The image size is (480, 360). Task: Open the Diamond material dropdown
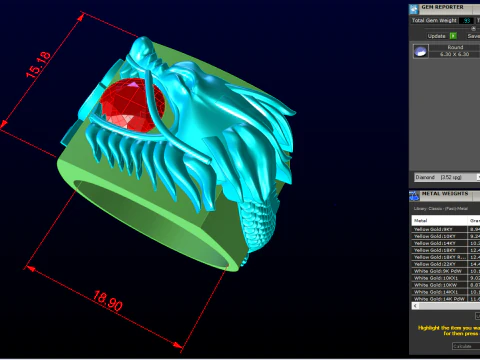pos(447,177)
